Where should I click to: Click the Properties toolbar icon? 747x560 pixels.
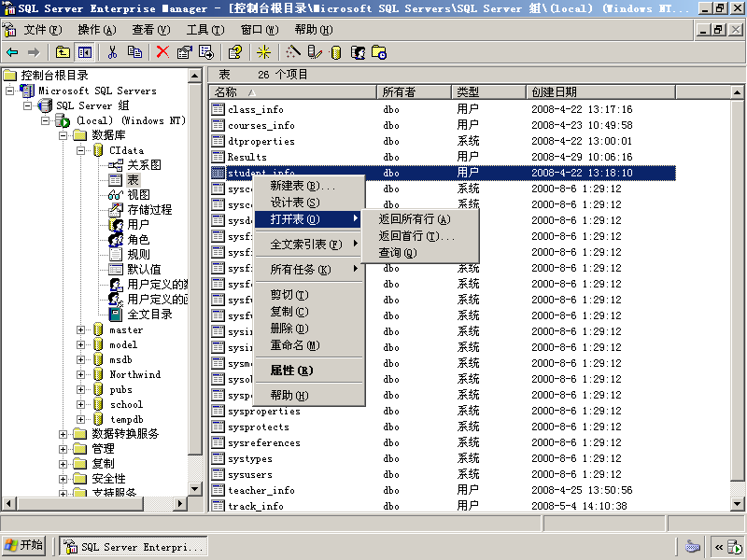click(x=184, y=52)
